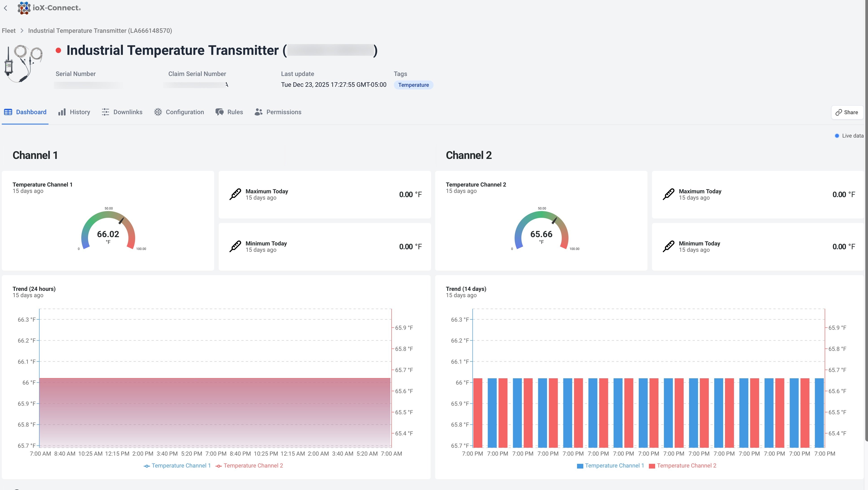Viewport: 868px width, 490px height.
Task: Click the Rules icon
Action: (x=219, y=112)
